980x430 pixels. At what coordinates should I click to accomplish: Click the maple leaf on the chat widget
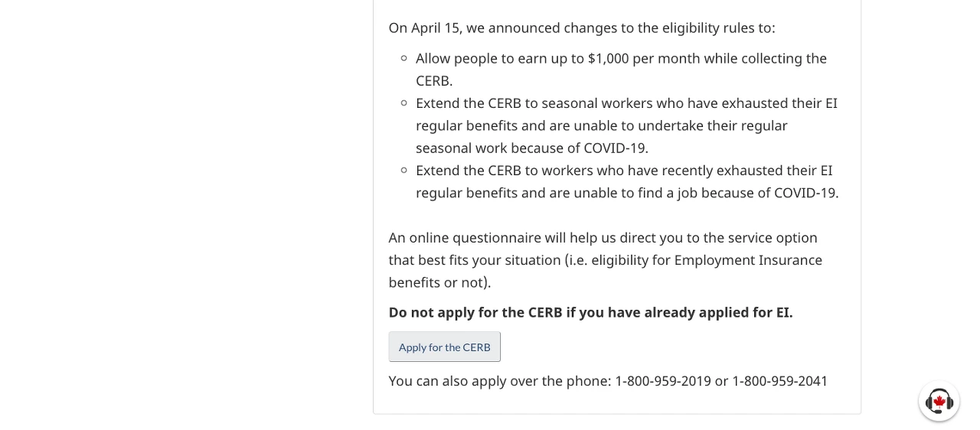(x=939, y=401)
